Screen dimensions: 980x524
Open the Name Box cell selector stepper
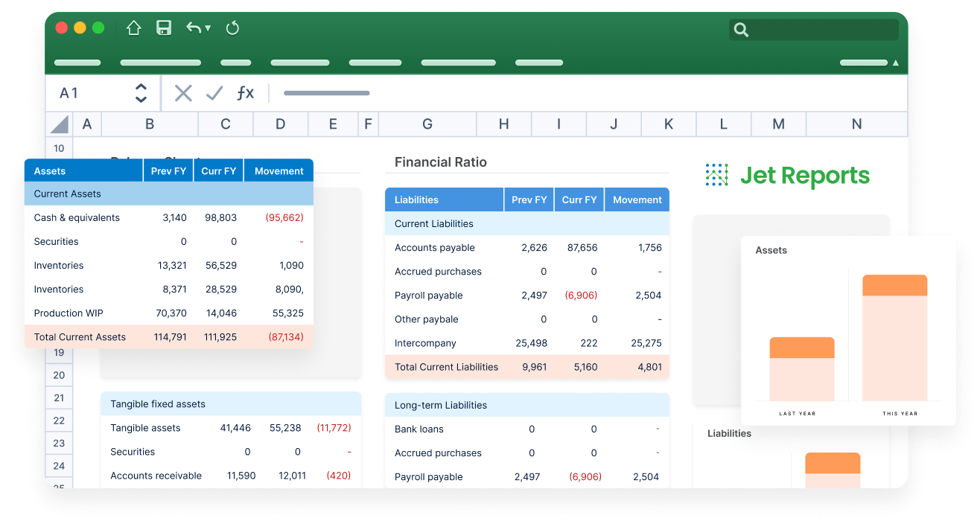141,93
